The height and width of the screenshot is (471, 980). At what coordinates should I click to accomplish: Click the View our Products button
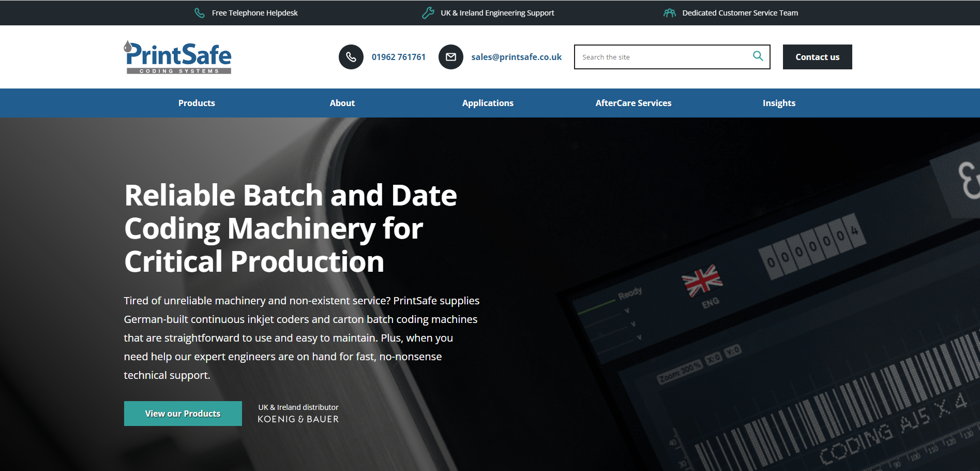[x=183, y=414]
